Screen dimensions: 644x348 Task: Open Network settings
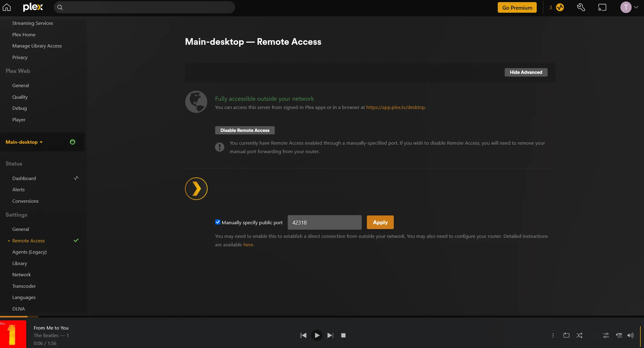[x=21, y=275]
